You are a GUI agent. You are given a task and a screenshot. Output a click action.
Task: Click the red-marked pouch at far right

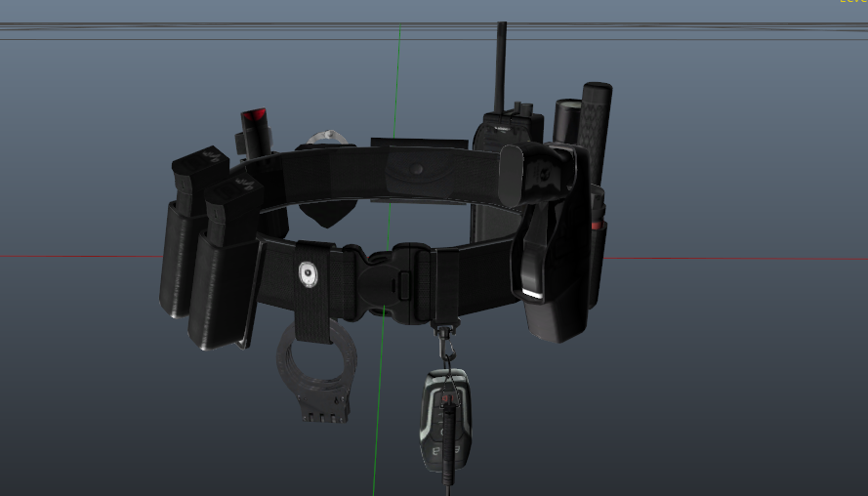click(598, 239)
